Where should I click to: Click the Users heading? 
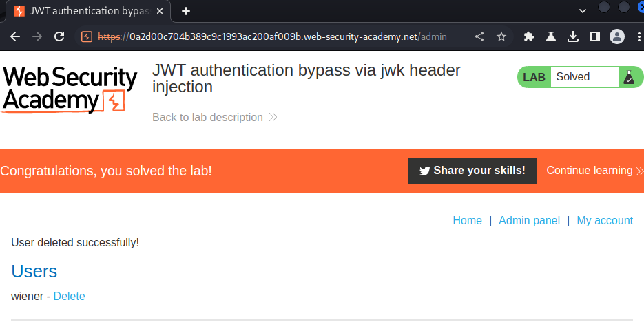[x=34, y=271]
